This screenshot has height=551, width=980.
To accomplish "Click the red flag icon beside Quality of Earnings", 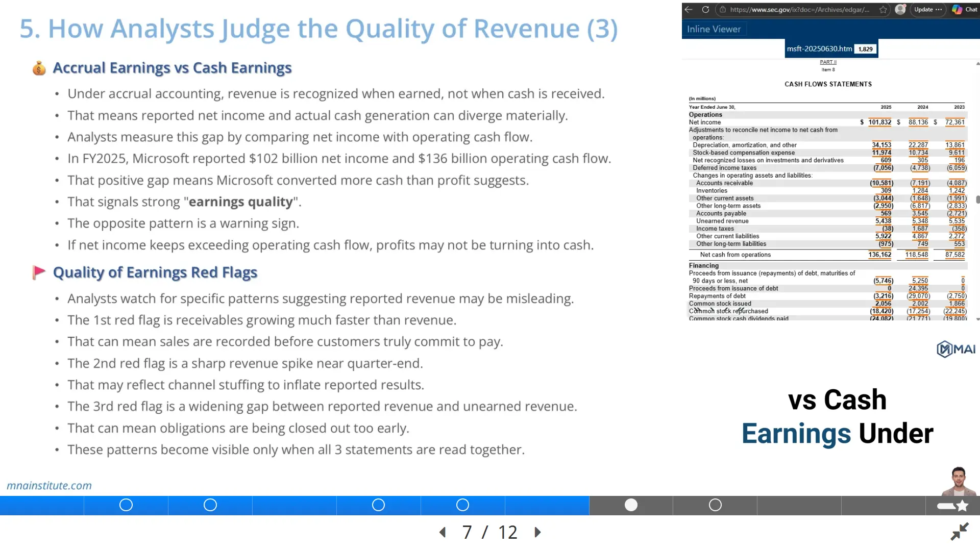I will (x=39, y=272).
